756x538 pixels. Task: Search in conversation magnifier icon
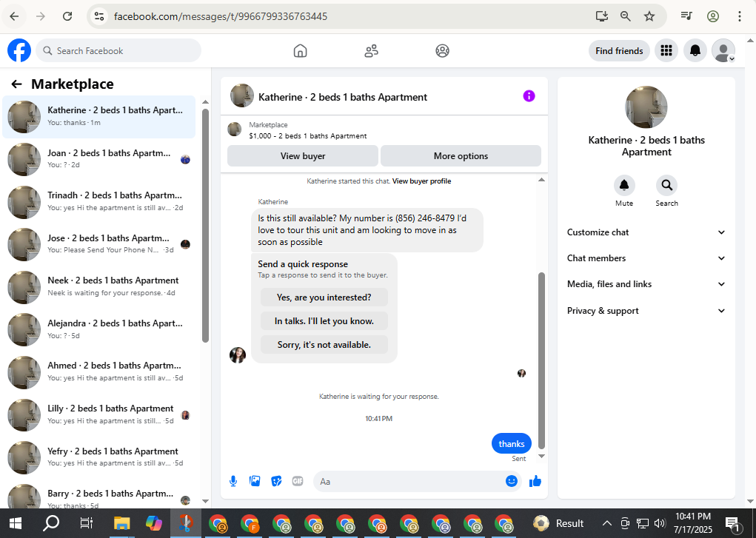pyautogui.click(x=666, y=185)
